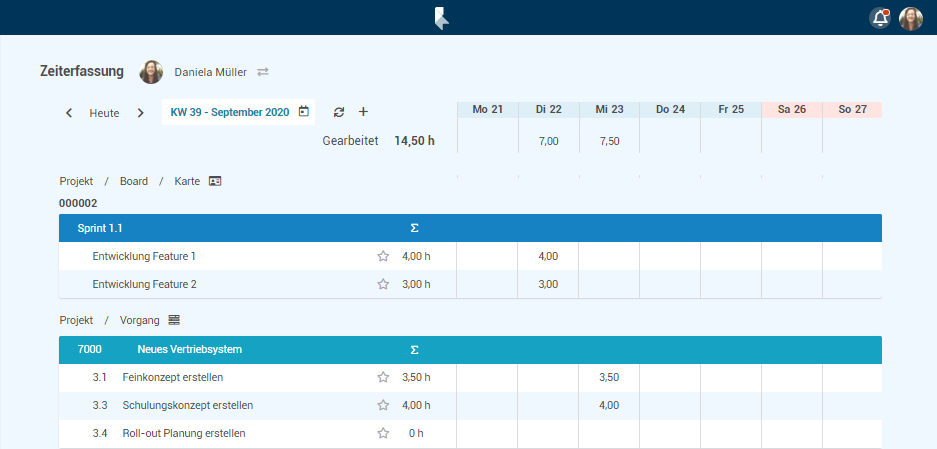937x449 pixels.
Task: Toggle favorite star for Roll-out Planung erstellen
Action: click(x=382, y=433)
